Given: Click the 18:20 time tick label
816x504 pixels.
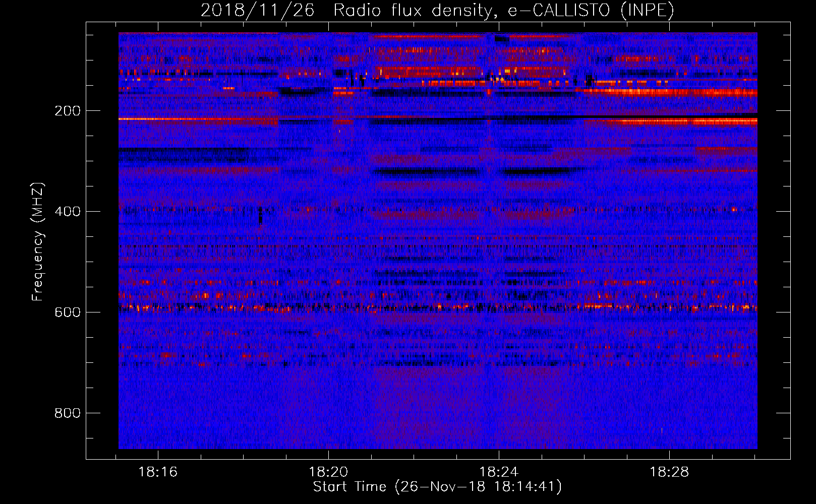Looking at the screenshot, I should click(x=328, y=472).
